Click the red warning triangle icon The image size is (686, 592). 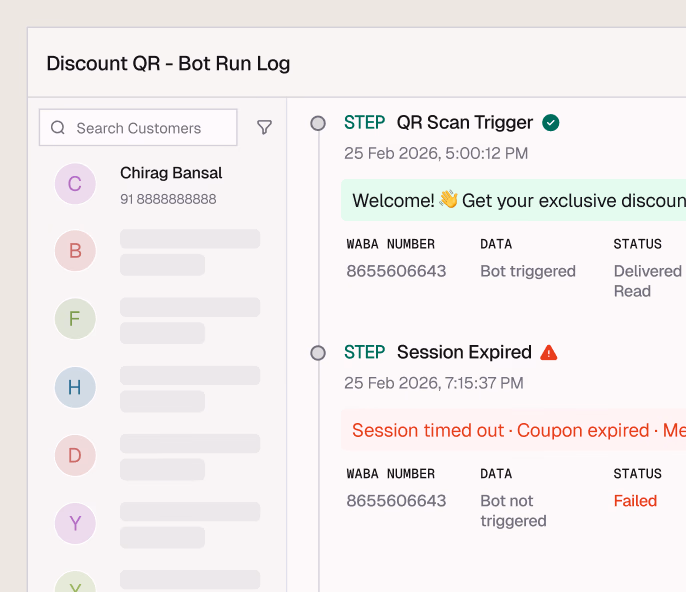pyautogui.click(x=549, y=353)
